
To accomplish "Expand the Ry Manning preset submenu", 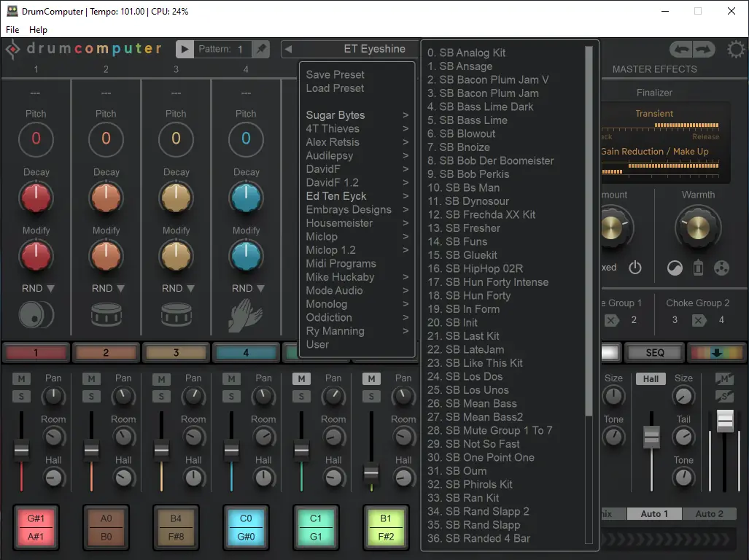I will click(x=357, y=331).
